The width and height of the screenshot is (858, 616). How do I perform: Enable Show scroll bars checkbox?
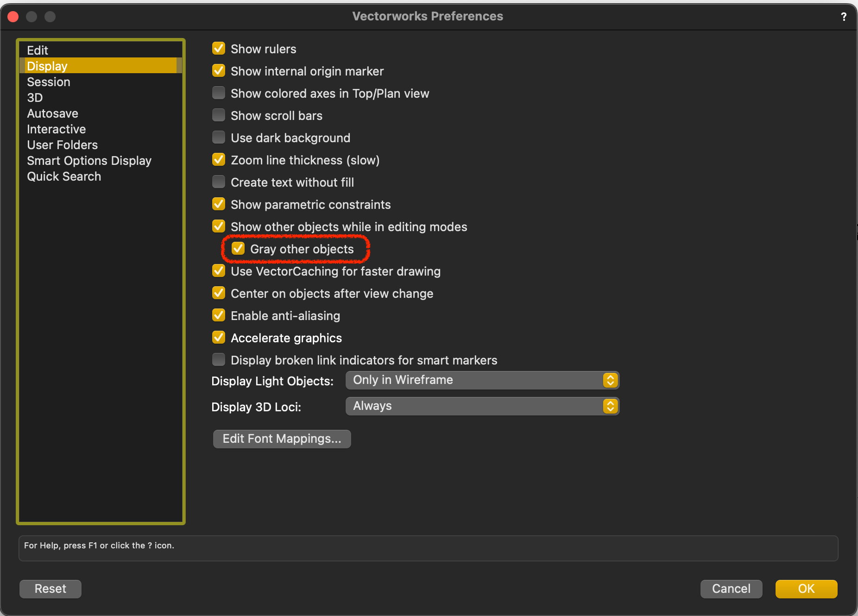point(219,115)
